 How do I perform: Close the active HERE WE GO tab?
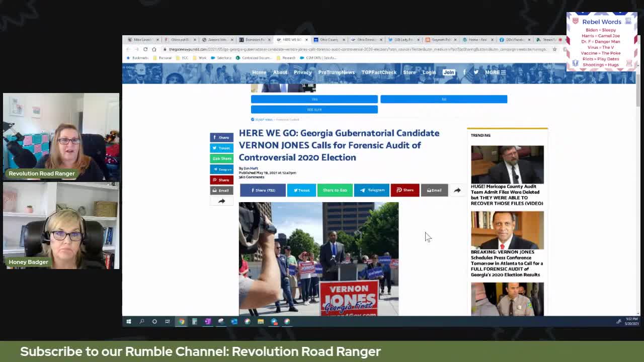[x=306, y=40]
